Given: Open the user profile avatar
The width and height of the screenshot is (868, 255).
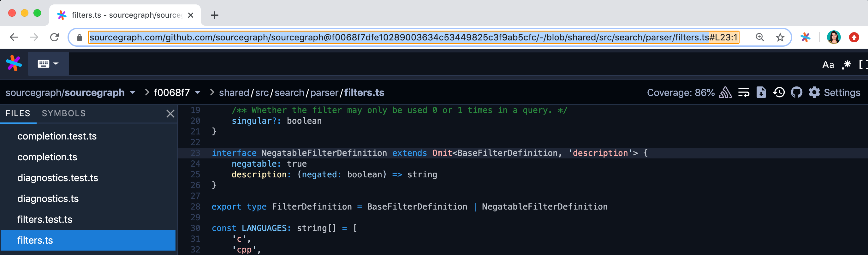Looking at the screenshot, I should (833, 37).
